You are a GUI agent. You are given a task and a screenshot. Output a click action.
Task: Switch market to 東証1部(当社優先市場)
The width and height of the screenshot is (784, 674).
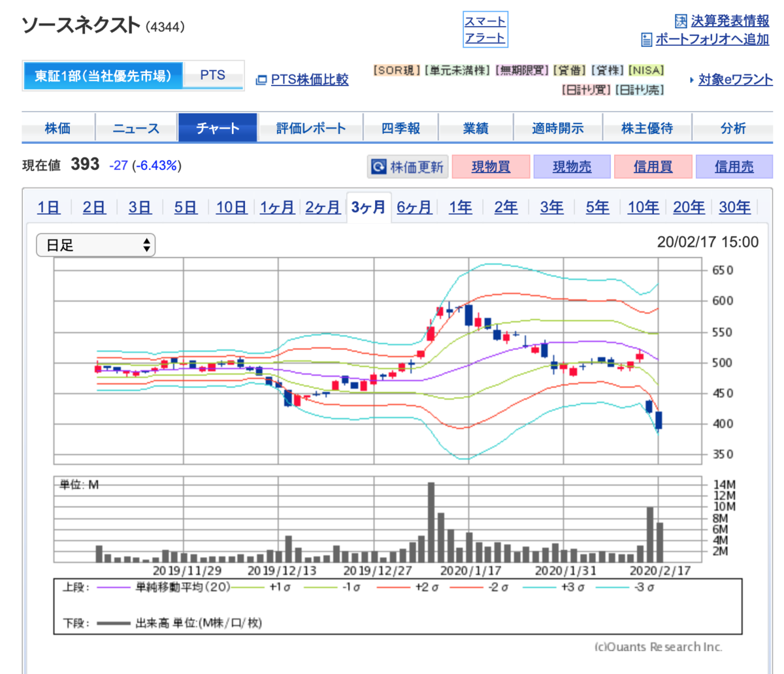[x=103, y=76]
